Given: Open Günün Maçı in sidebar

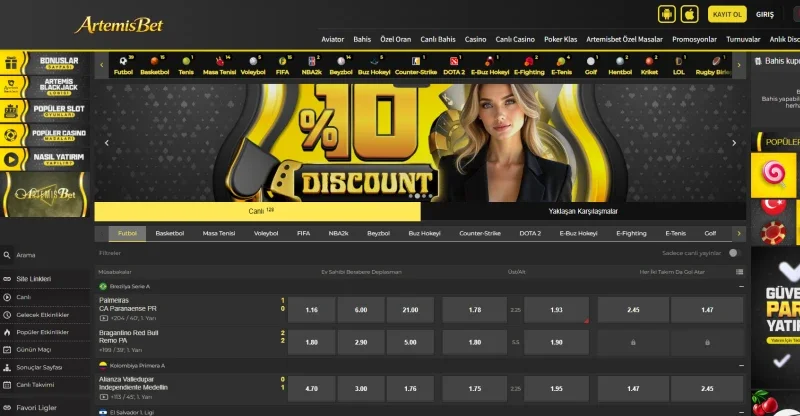Looking at the screenshot, I should (x=34, y=350).
